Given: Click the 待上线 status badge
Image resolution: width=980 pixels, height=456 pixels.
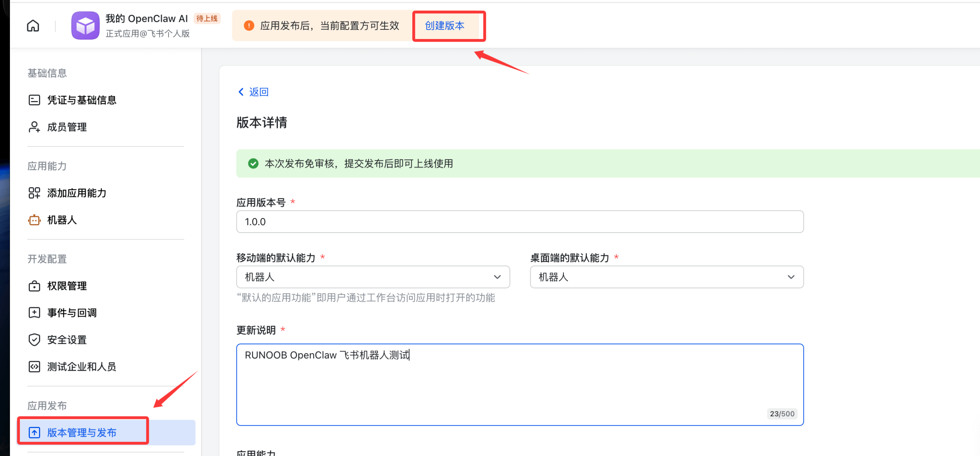Looking at the screenshot, I should pyautogui.click(x=207, y=18).
